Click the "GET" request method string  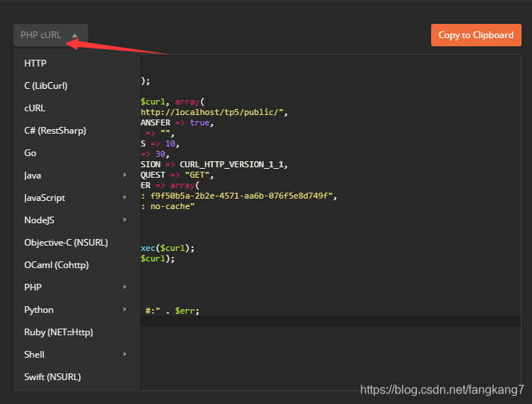(197, 175)
